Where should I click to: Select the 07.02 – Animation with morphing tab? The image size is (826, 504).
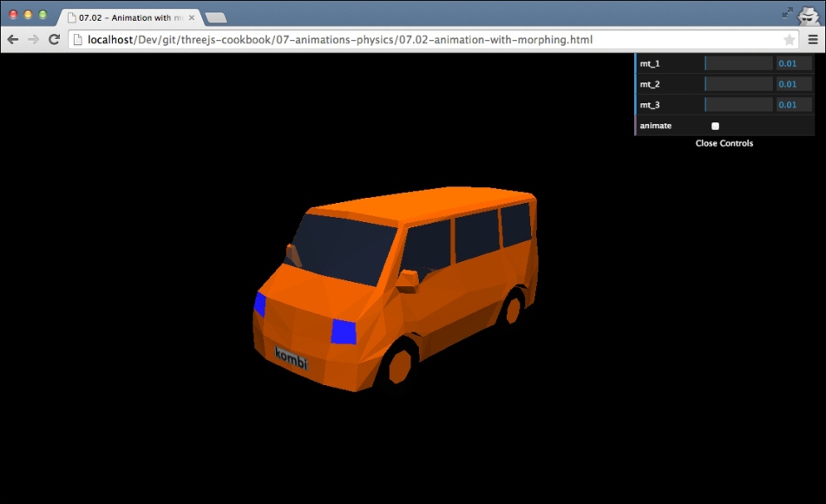point(129,17)
